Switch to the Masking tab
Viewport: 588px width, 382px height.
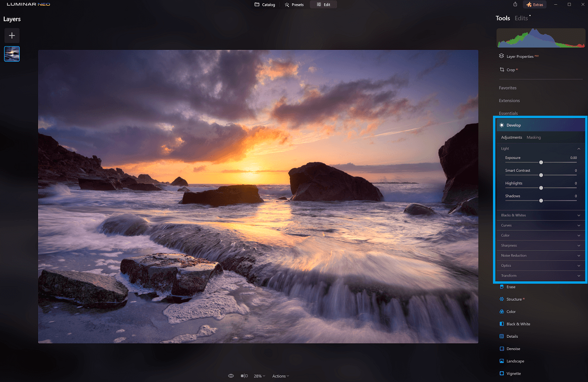pyautogui.click(x=533, y=137)
